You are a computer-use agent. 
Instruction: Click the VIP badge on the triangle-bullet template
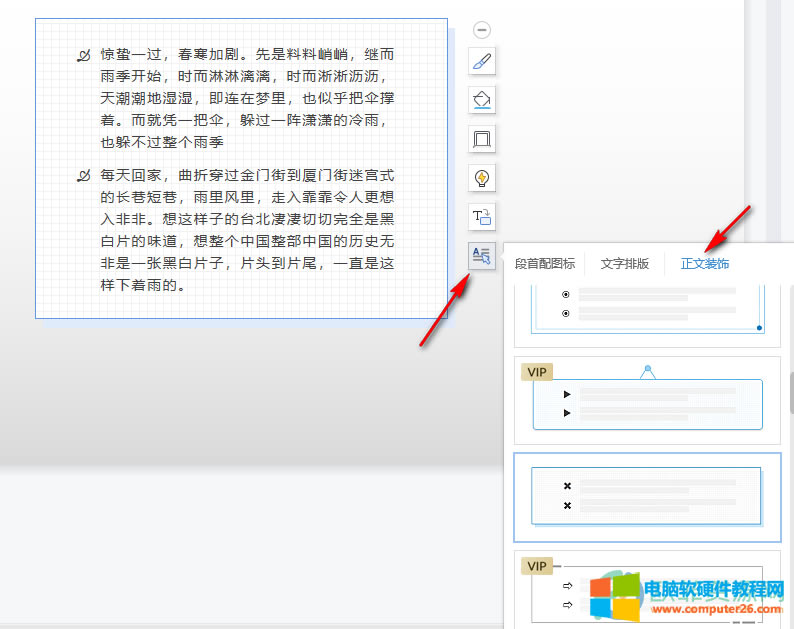pyautogui.click(x=538, y=372)
